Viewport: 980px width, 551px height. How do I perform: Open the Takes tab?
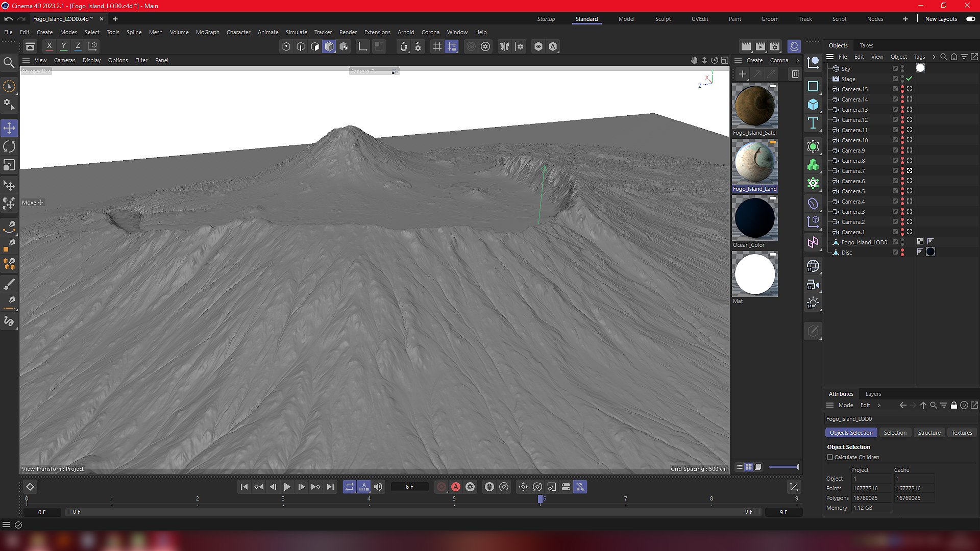[866, 45]
